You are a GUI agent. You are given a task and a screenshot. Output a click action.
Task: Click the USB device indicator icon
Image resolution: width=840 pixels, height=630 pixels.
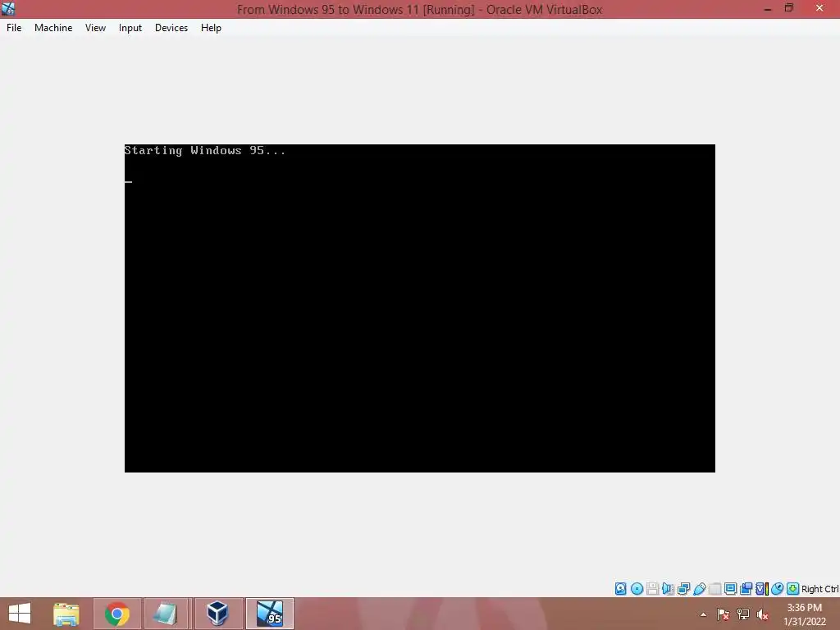tap(699, 589)
